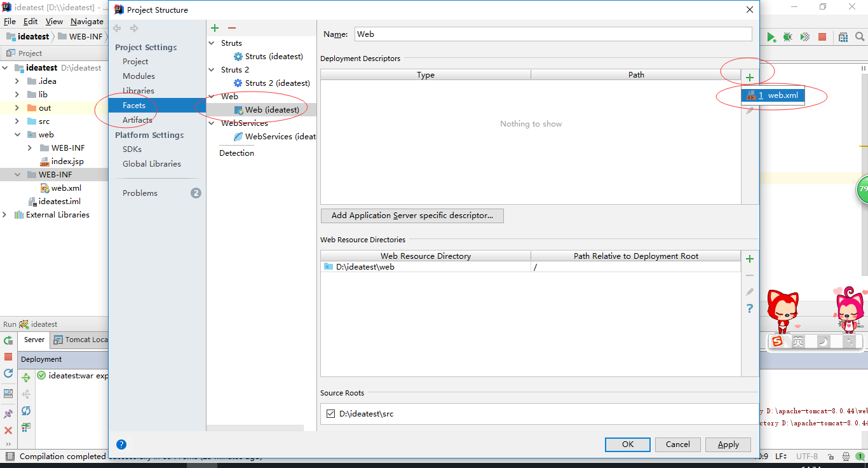
Task: Click the Debug bug icon in toolbar
Action: click(x=788, y=38)
